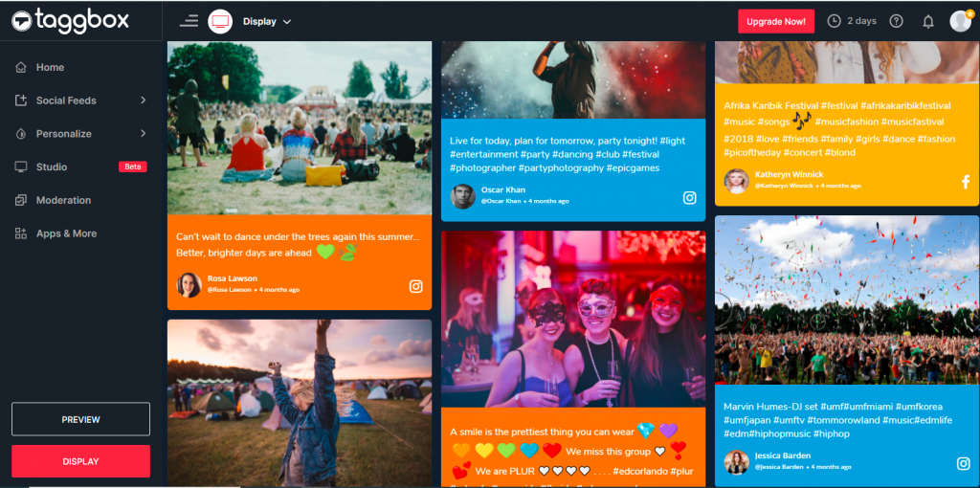Image resolution: width=980 pixels, height=488 pixels.
Task: Open the masquerade party photo post
Action: (x=572, y=319)
